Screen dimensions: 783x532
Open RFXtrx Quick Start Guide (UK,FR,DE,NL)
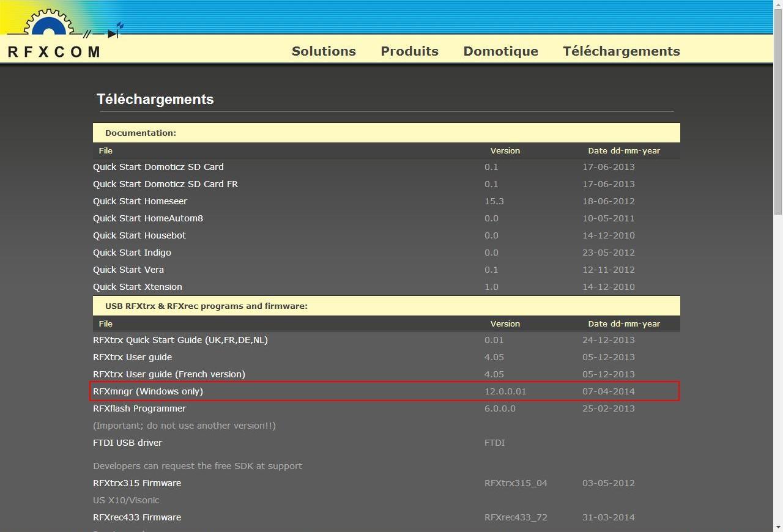180,340
